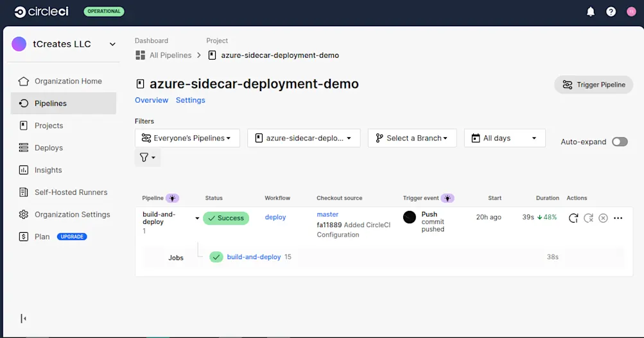Click commit hash fa11889

tap(329, 224)
